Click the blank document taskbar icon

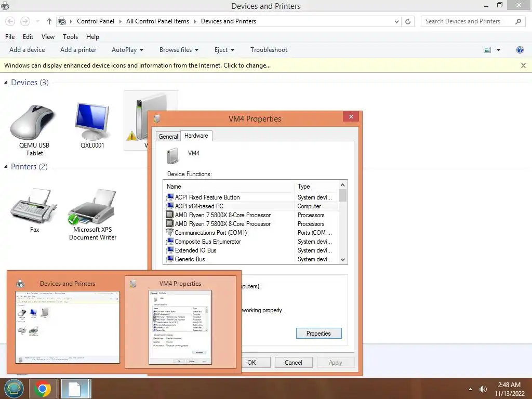click(x=75, y=389)
